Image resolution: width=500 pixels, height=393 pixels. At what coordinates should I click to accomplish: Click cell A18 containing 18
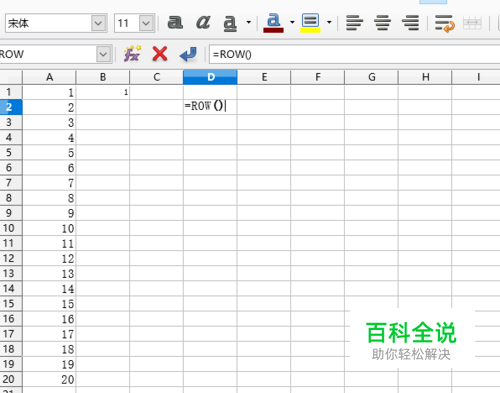point(49,349)
